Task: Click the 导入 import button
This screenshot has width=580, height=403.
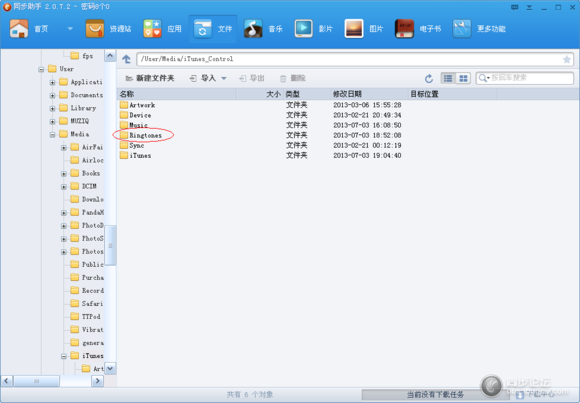Action: pos(203,78)
